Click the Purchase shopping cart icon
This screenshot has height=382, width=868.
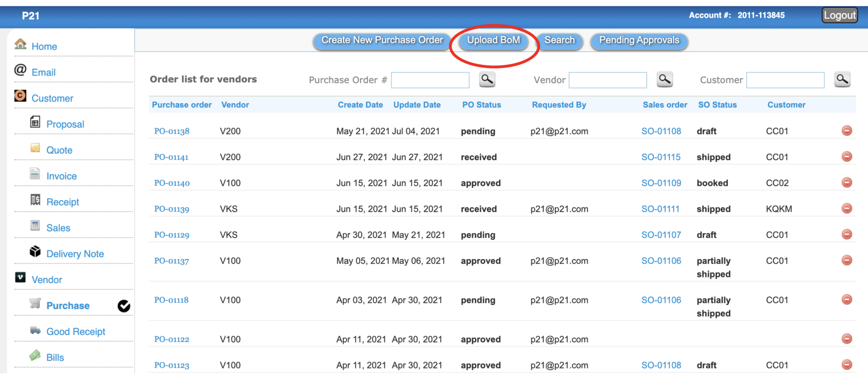[35, 303]
